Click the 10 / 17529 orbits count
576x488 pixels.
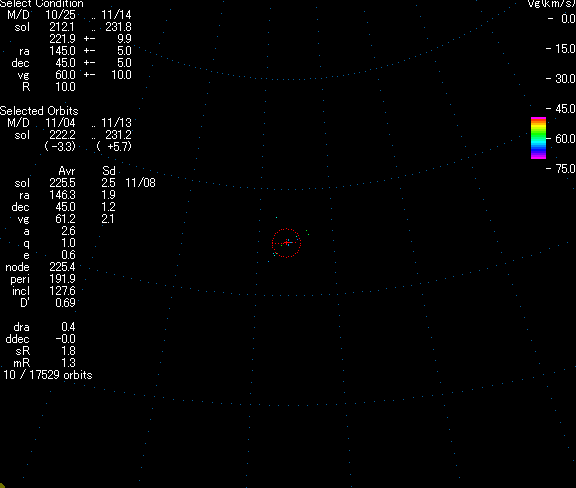pos(48,375)
